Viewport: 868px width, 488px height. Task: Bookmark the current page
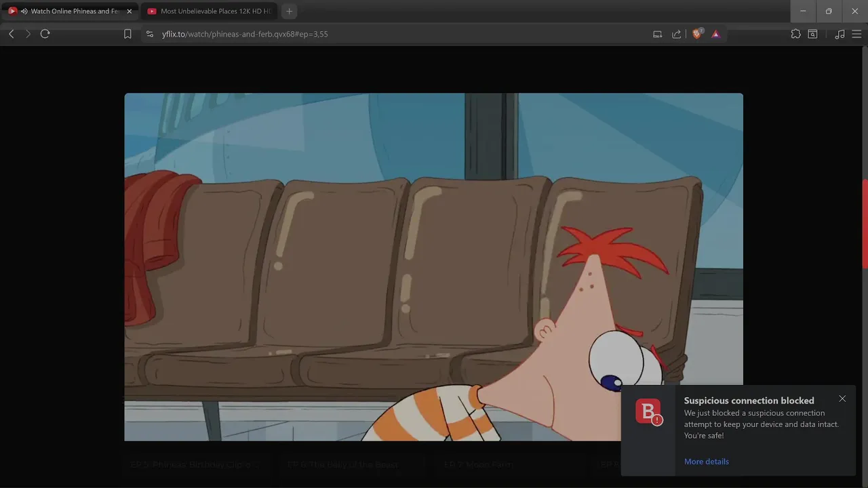(x=127, y=34)
